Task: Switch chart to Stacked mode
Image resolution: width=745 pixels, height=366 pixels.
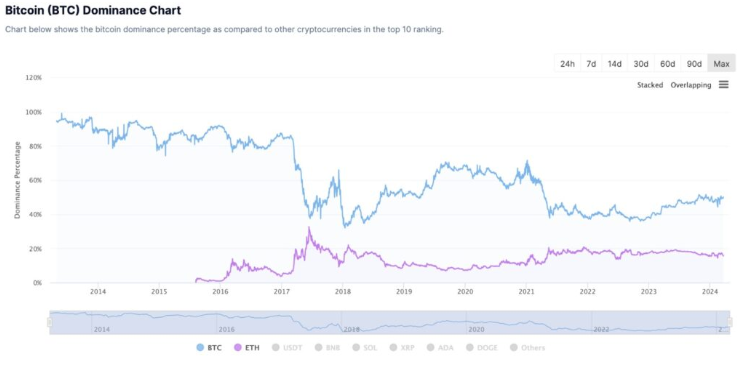Action: click(x=649, y=85)
